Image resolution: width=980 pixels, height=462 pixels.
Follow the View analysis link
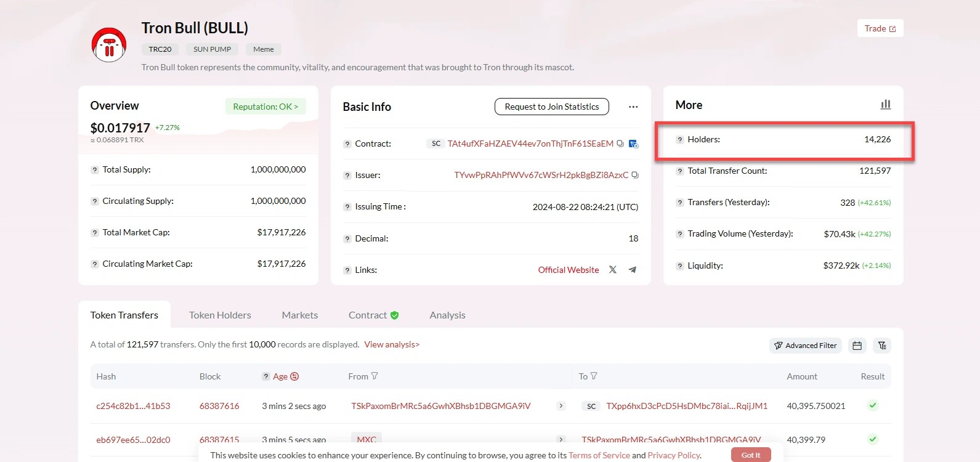[392, 344]
